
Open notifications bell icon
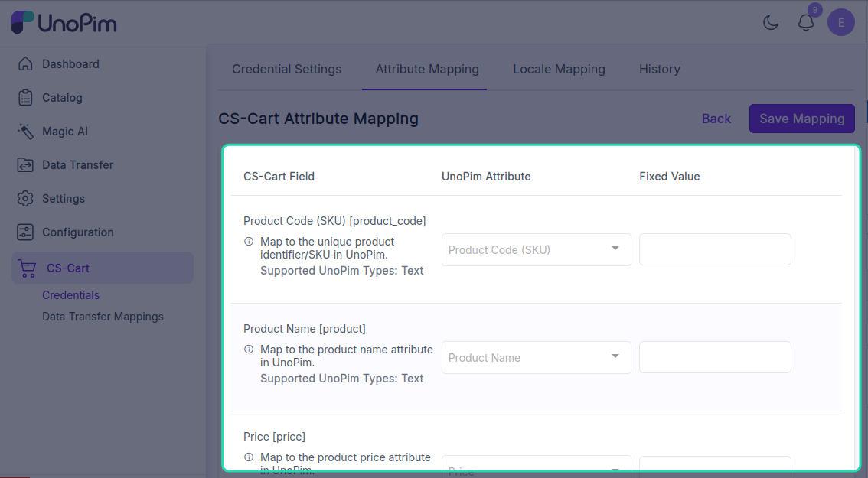coord(806,23)
